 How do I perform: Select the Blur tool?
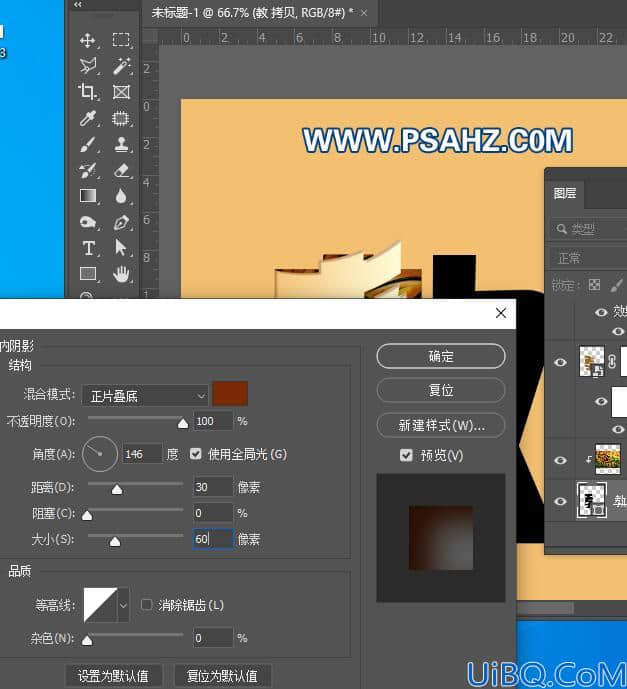click(x=121, y=196)
